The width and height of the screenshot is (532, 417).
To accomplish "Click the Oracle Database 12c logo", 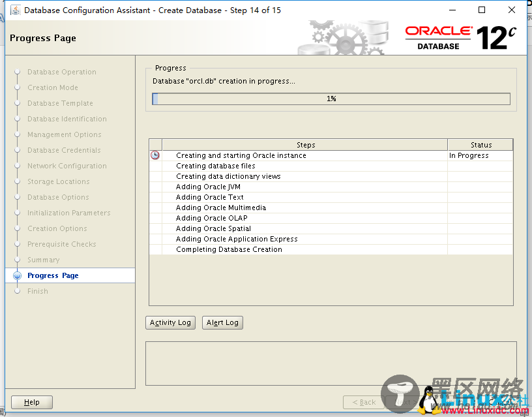I will point(461,38).
